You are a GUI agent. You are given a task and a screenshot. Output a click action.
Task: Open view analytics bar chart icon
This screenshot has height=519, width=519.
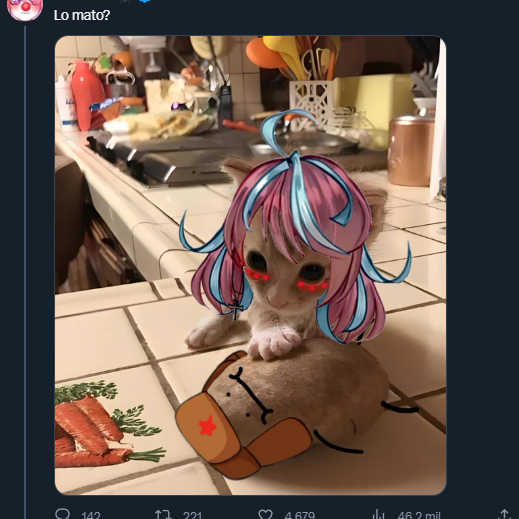tap(378, 514)
